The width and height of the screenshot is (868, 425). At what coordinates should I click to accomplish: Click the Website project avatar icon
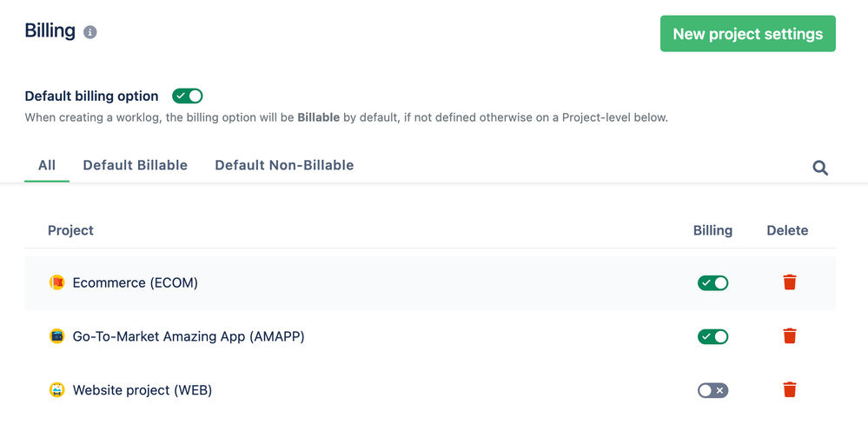point(57,390)
